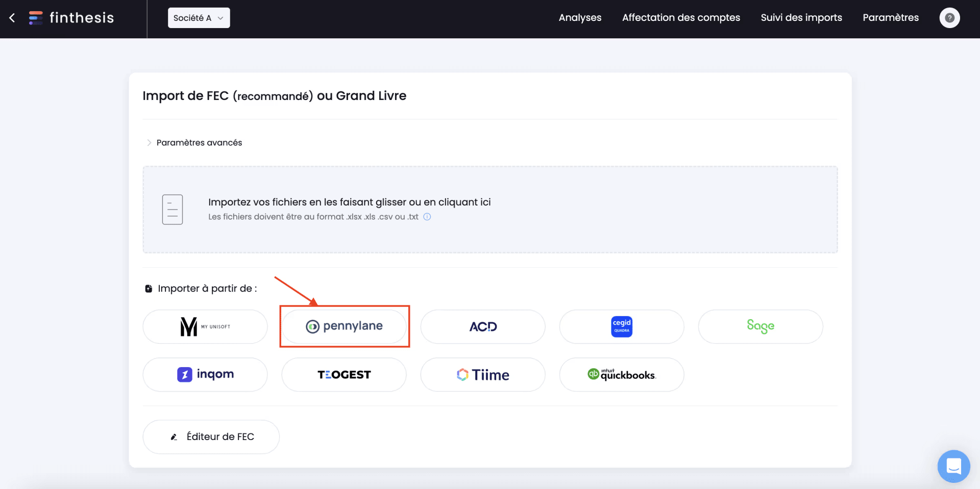Open the Paramètres menu
Image resolution: width=980 pixels, height=489 pixels.
coord(891,17)
